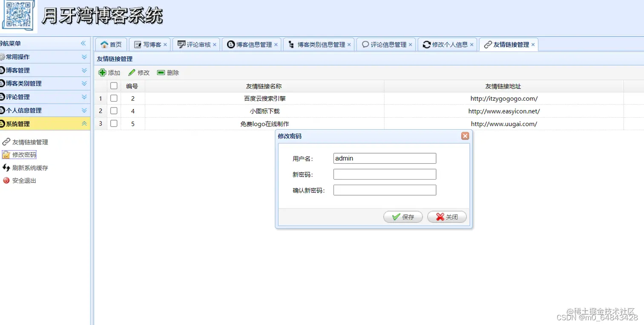Click the http://itzygogogo.com/ cell

pyautogui.click(x=504, y=98)
